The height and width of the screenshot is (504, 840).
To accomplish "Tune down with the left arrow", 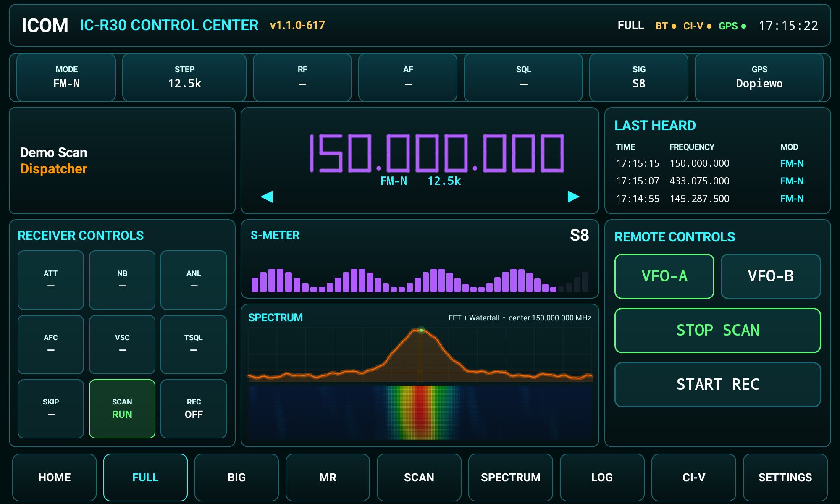I will click(267, 197).
